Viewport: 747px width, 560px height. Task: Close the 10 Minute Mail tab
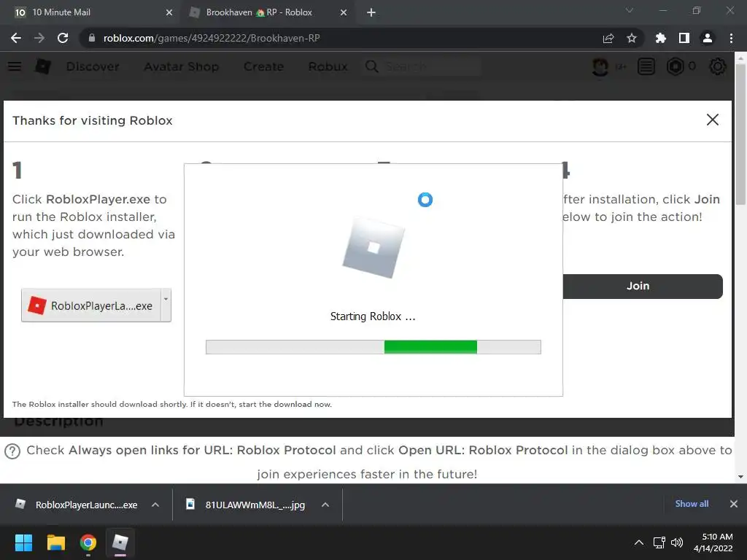[169, 13]
